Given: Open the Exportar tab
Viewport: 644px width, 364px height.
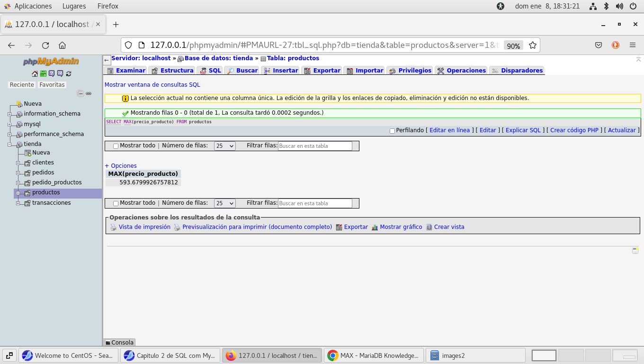Looking at the screenshot, I should point(322,71).
